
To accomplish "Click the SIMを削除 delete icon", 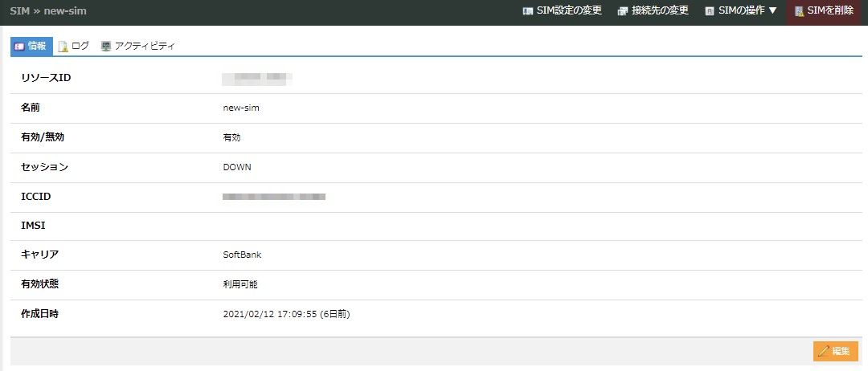I will 799,11.
